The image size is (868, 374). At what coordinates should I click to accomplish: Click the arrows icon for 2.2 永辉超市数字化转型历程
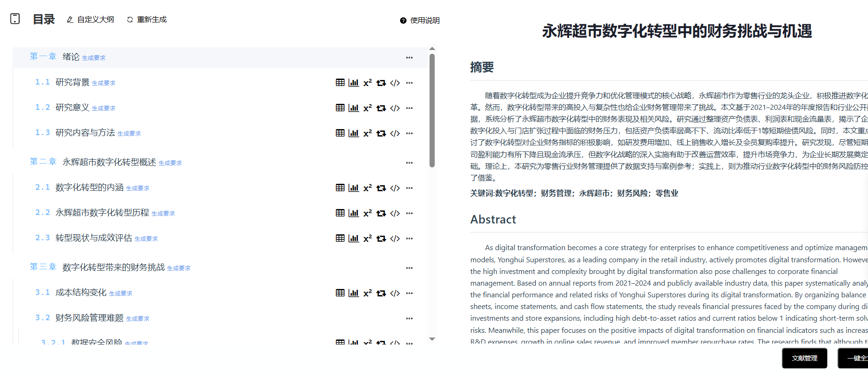coord(381,213)
